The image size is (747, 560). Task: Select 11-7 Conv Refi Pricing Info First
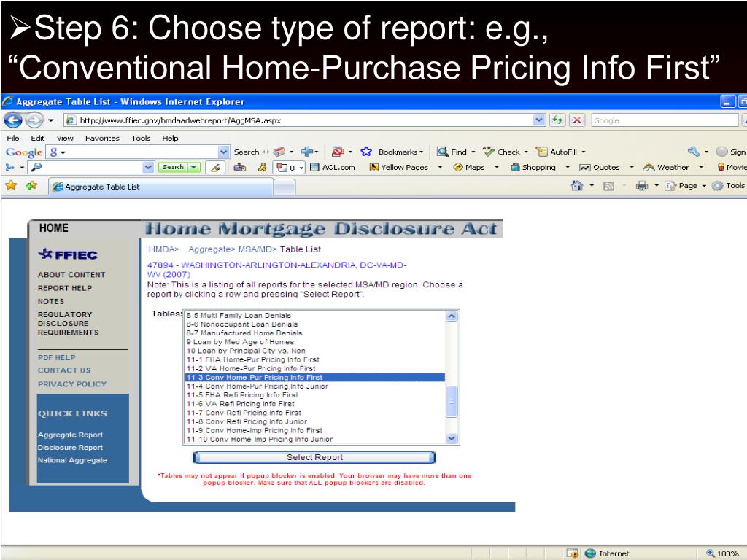pyautogui.click(x=314, y=413)
